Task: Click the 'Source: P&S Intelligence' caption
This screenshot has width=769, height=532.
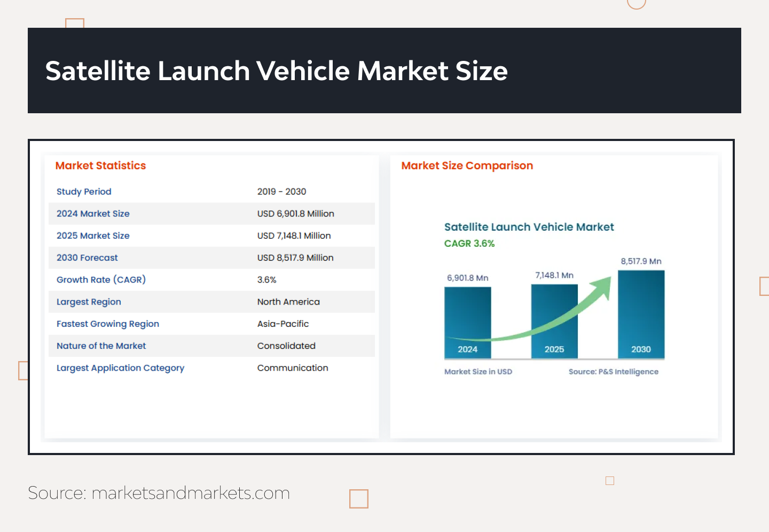Action: click(614, 372)
